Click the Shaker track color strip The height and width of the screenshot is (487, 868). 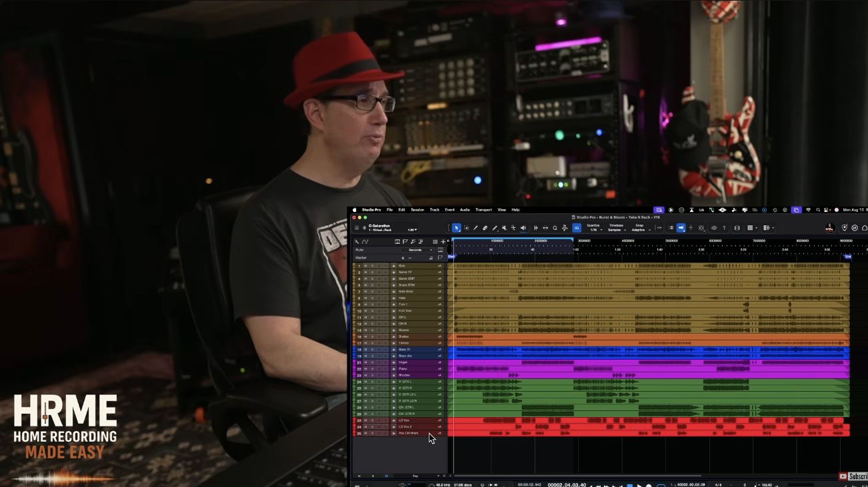tap(354, 336)
